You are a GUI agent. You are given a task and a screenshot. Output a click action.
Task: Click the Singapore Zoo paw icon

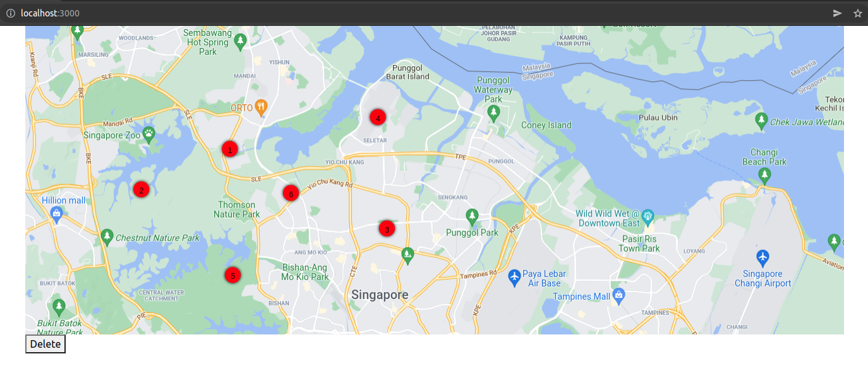click(x=148, y=133)
